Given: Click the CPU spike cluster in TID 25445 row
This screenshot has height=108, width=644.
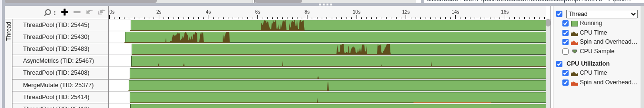Looking at the screenshot, I should coord(282,25).
